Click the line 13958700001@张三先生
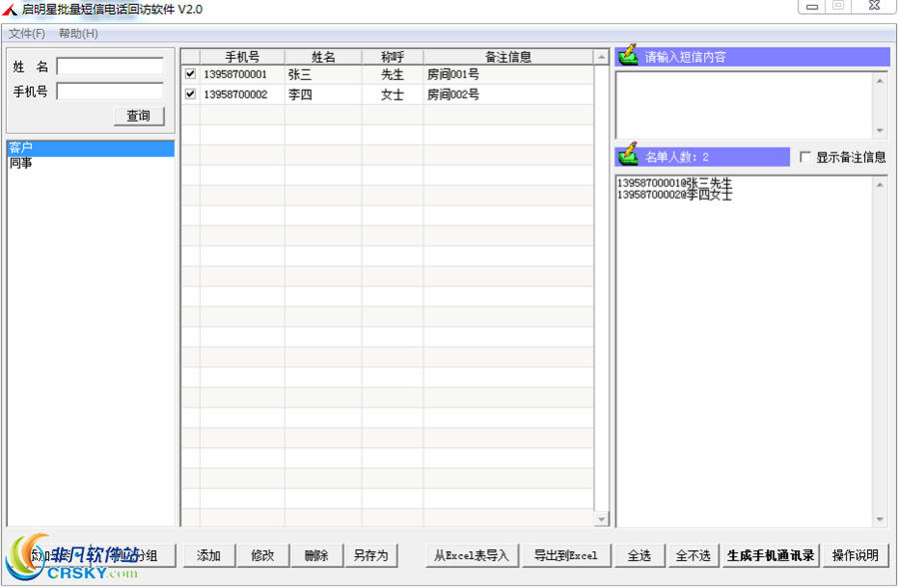 pyautogui.click(x=675, y=183)
